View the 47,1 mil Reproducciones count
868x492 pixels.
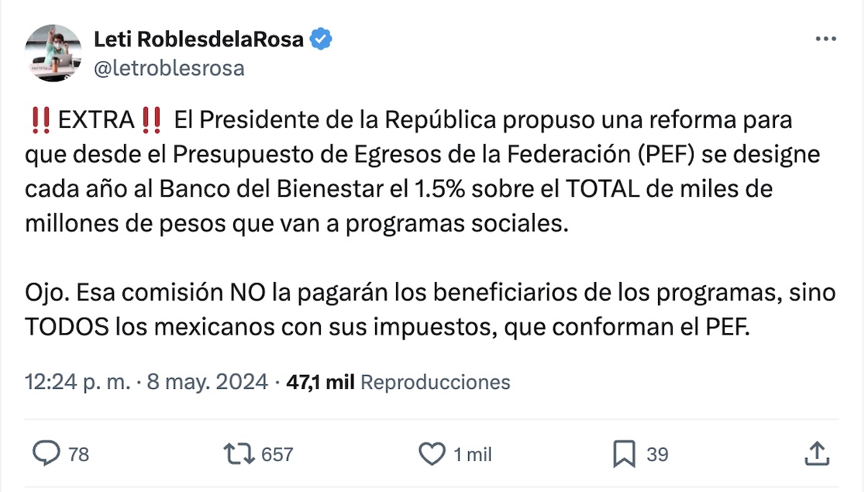tap(398, 382)
